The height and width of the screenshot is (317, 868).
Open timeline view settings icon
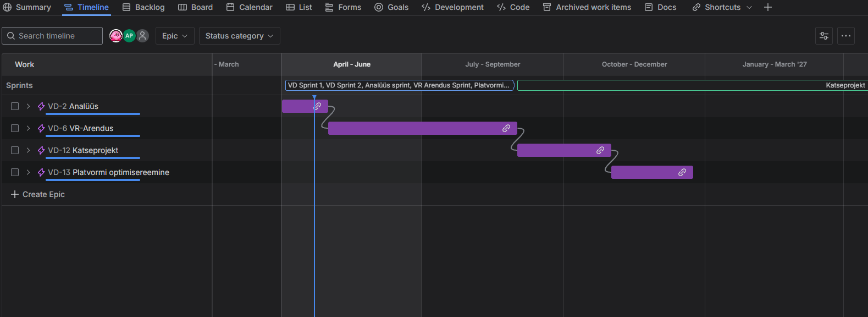pyautogui.click(x=824, y=36)
